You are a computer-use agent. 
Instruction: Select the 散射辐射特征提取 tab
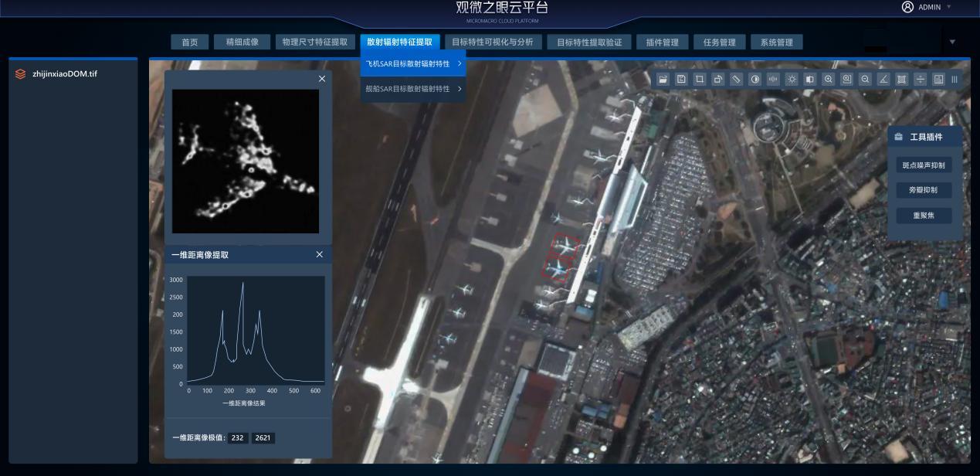(x=399, y=42)
